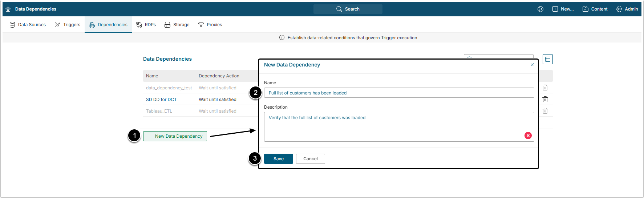Close the New Data Dependency dialog
The height and width of the screenshot is (198, 644).
tap(532, 65)
